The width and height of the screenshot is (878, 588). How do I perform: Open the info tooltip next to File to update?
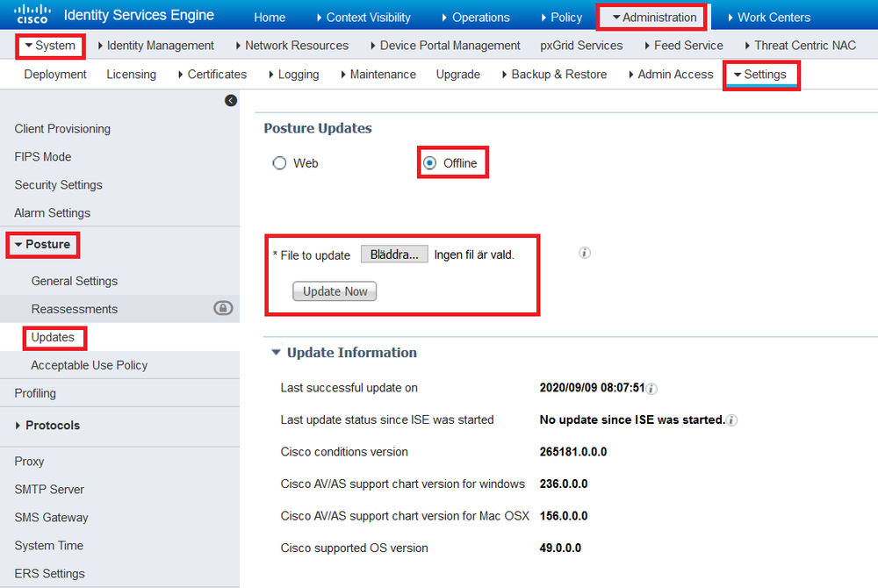[x=584, y=253]
